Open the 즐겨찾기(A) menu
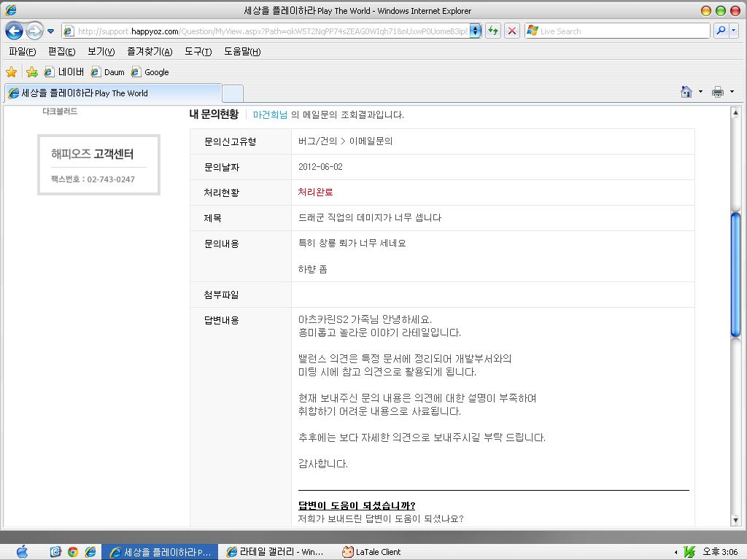The image size is (747, 560). tap(149, 52)
